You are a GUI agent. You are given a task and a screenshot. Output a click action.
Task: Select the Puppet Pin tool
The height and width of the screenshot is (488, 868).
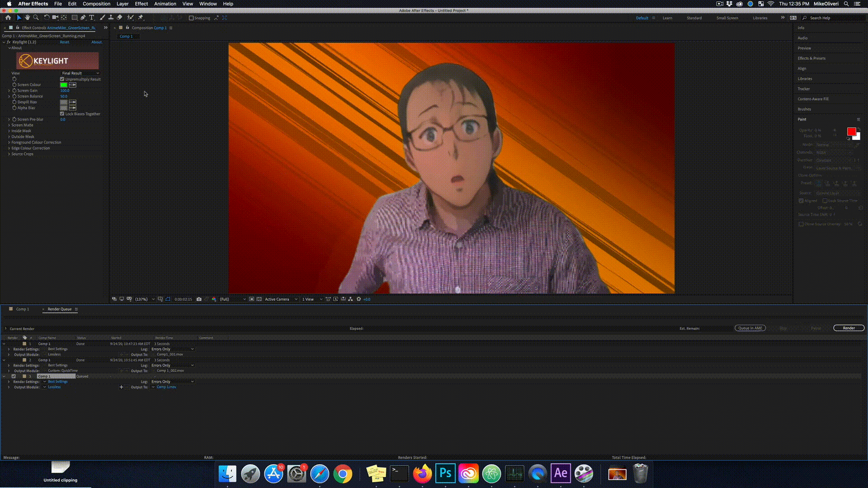pyautogui.click(x=141, y=18)
